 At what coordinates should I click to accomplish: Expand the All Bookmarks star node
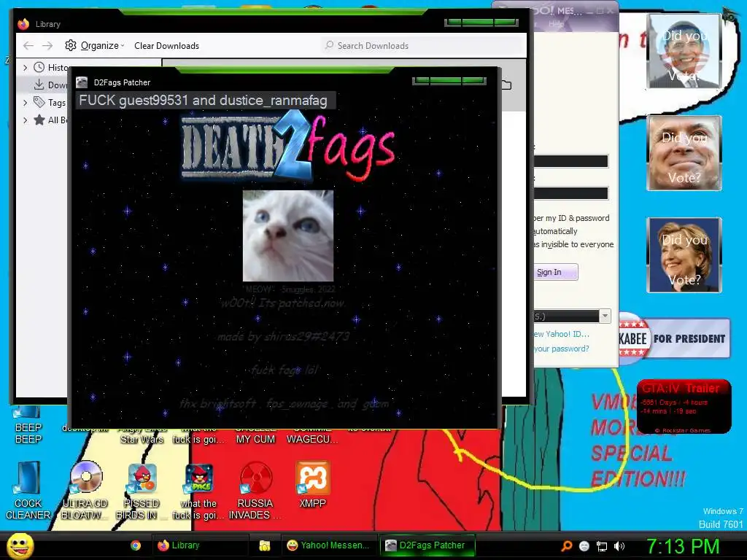click(x=26, y=120)
